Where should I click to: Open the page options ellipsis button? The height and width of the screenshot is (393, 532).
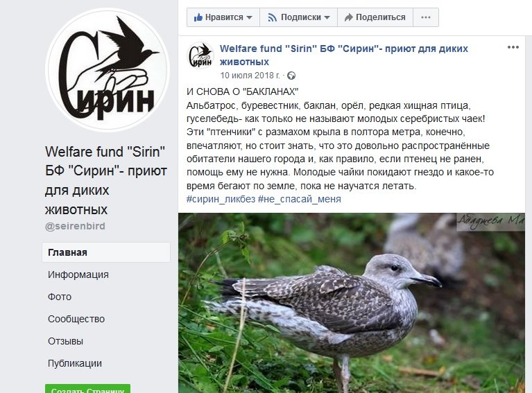tap(426, 17)
